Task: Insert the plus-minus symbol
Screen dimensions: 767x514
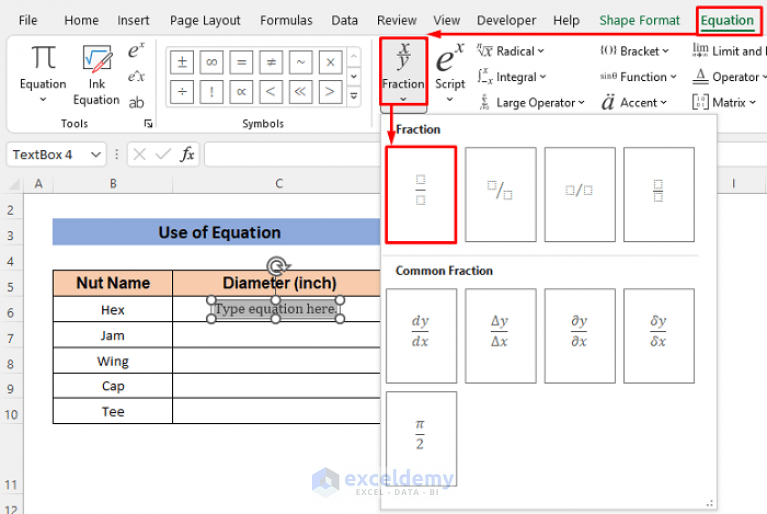Action: pos(182,62)
